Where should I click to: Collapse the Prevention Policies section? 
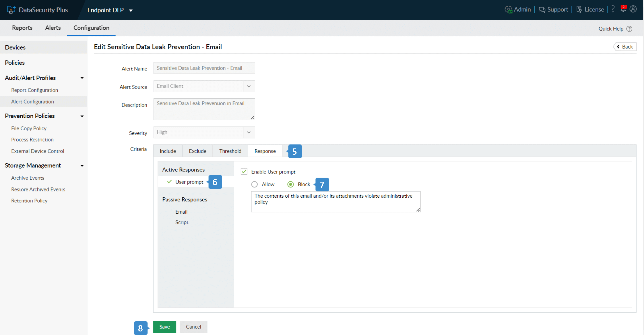pyautogui.click(x=82, y=116)
